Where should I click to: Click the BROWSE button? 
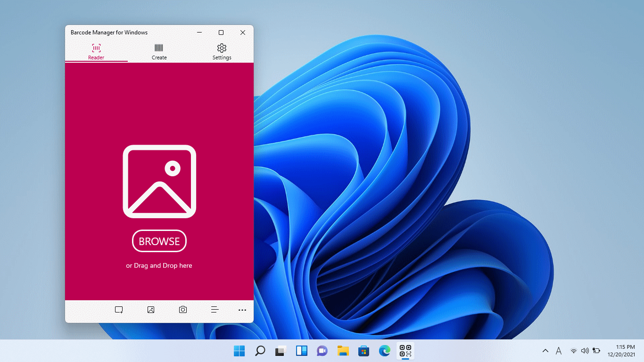tap(159, 241)
